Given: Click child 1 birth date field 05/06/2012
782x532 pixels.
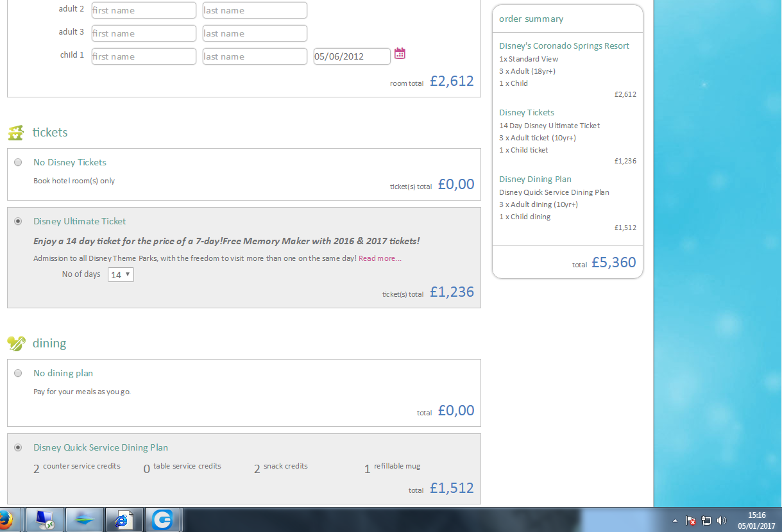Looking at the screenshot, I should (352, 56).
